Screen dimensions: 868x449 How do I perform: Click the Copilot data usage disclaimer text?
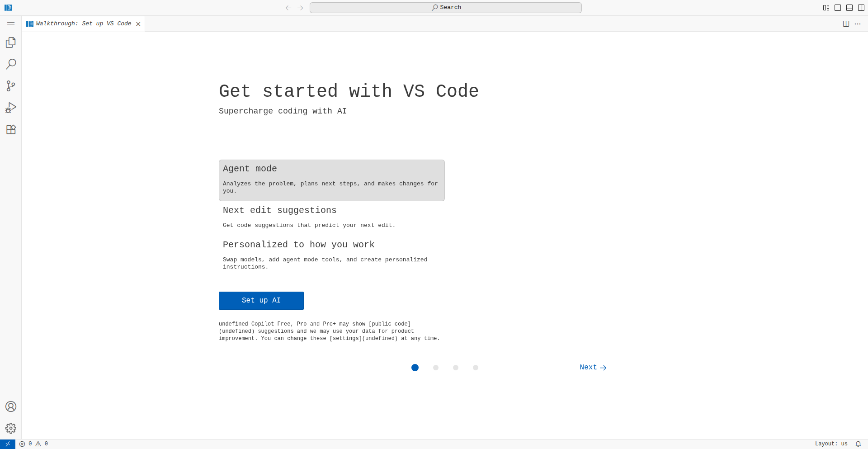click(x=329, y=331)
